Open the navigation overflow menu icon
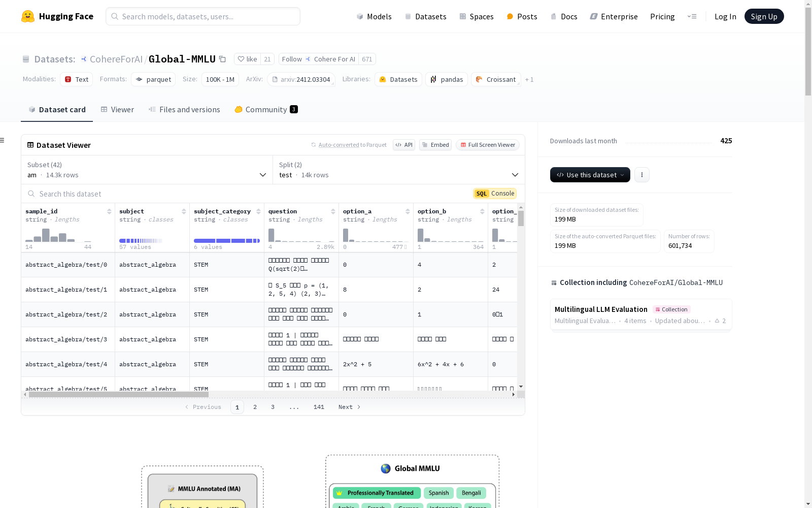This screenshot has width=812, height=508. coord(692,16)
